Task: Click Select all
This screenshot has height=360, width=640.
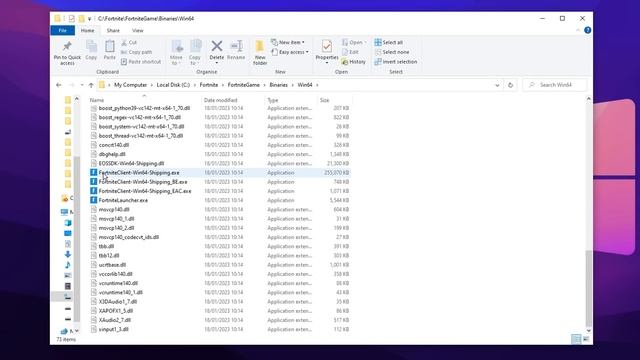Action: [x=389, y=42]
